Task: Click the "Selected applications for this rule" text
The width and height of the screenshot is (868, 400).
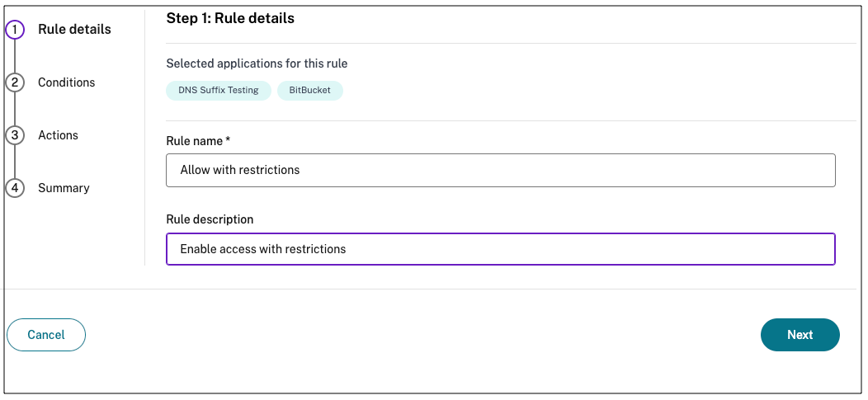Action: (x=257, y=64)
